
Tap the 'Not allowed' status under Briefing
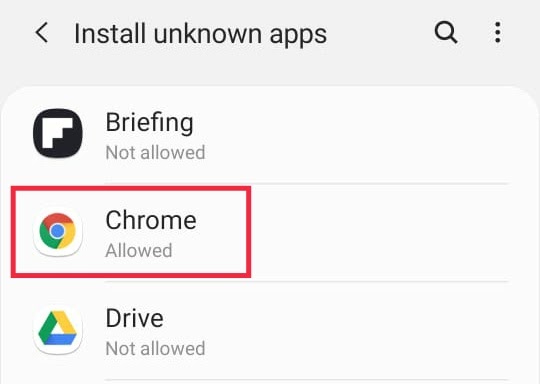point(155,153)
